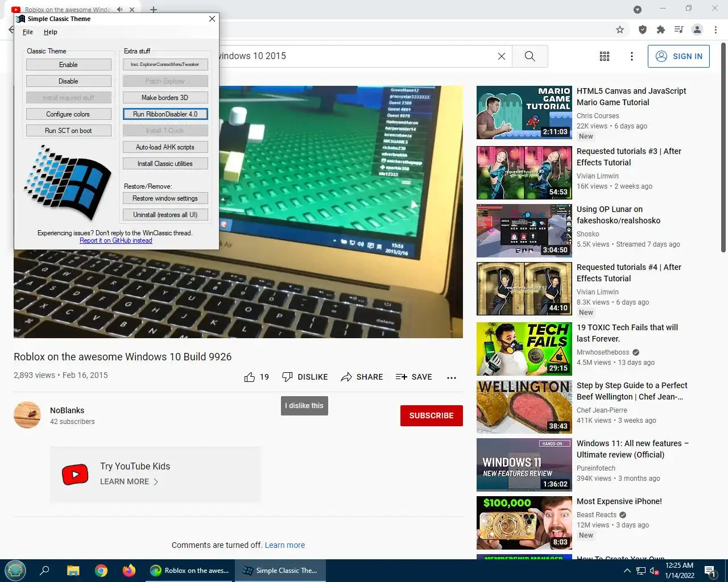Open Configure colors in Simple Classic Theme
This screenshot has height=582, width=728.
pos(68,114)
